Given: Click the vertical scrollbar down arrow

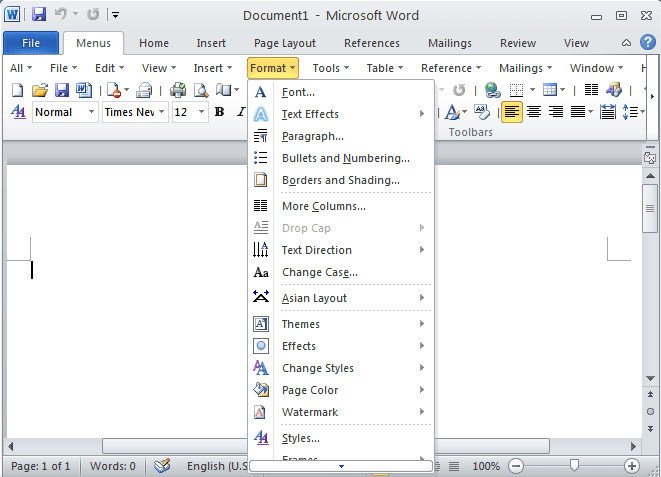Looking at the screenshot, I should (650, 378).
